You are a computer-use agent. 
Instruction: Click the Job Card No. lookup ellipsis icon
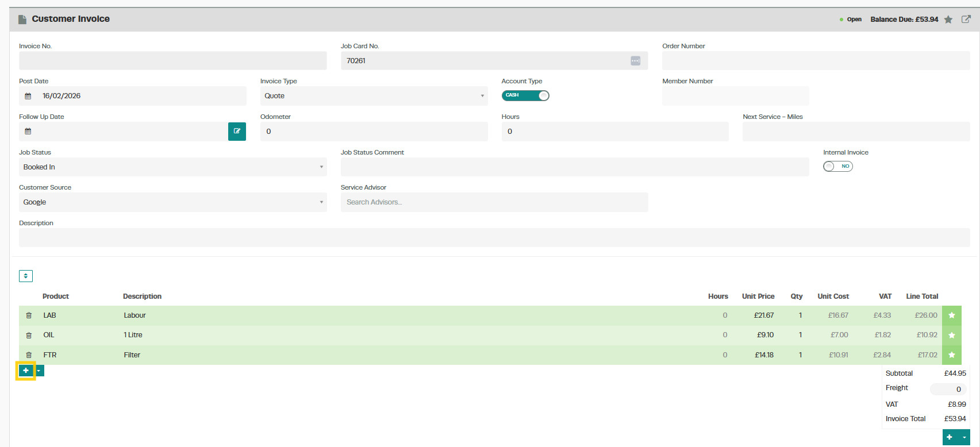click(635, 61)
